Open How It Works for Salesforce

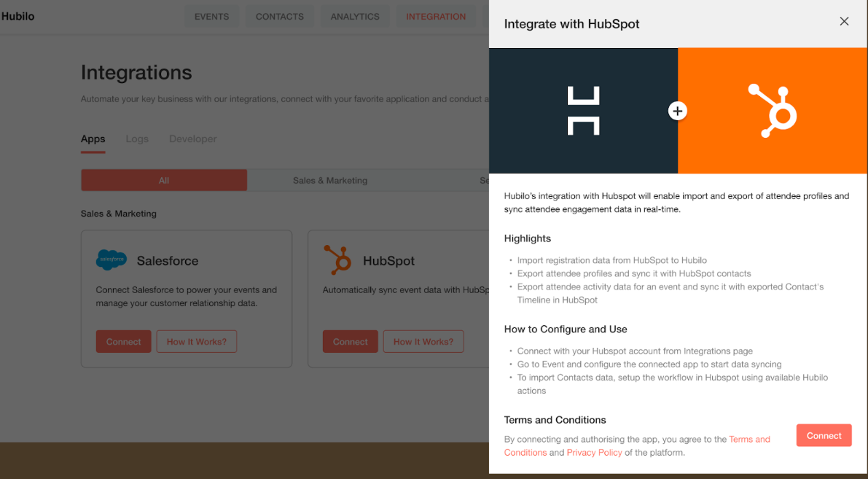[x=197, y=342]
